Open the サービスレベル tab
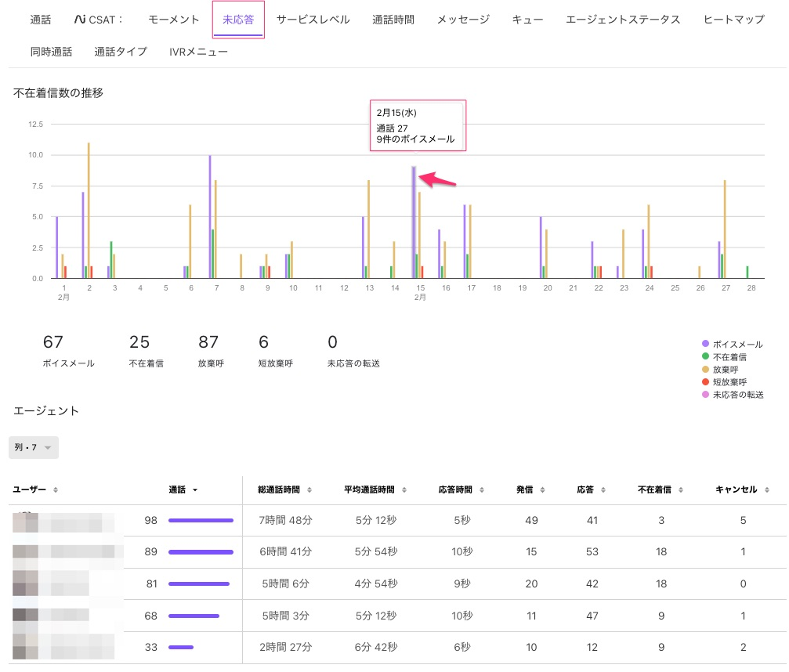 click(x=313, y=20)
